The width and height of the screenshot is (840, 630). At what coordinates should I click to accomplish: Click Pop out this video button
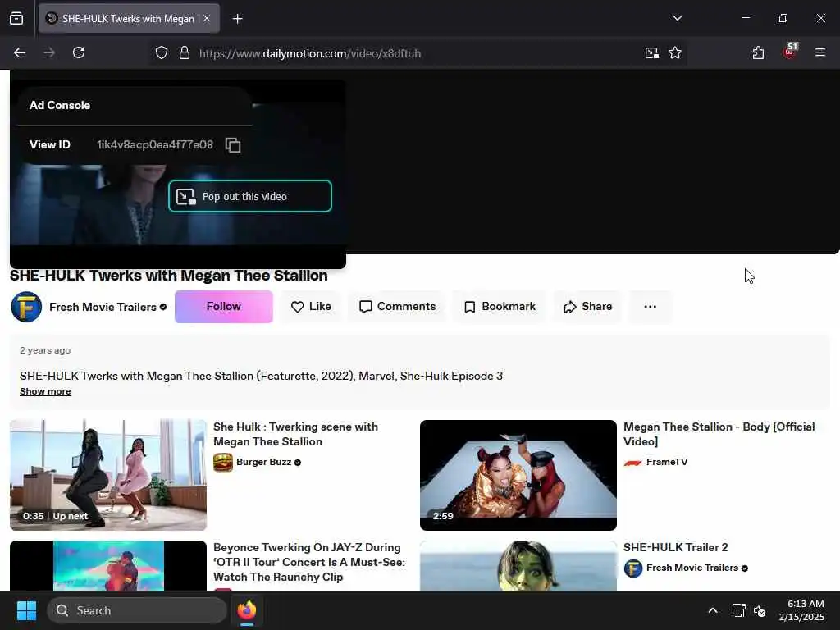(x=249, y=196)
